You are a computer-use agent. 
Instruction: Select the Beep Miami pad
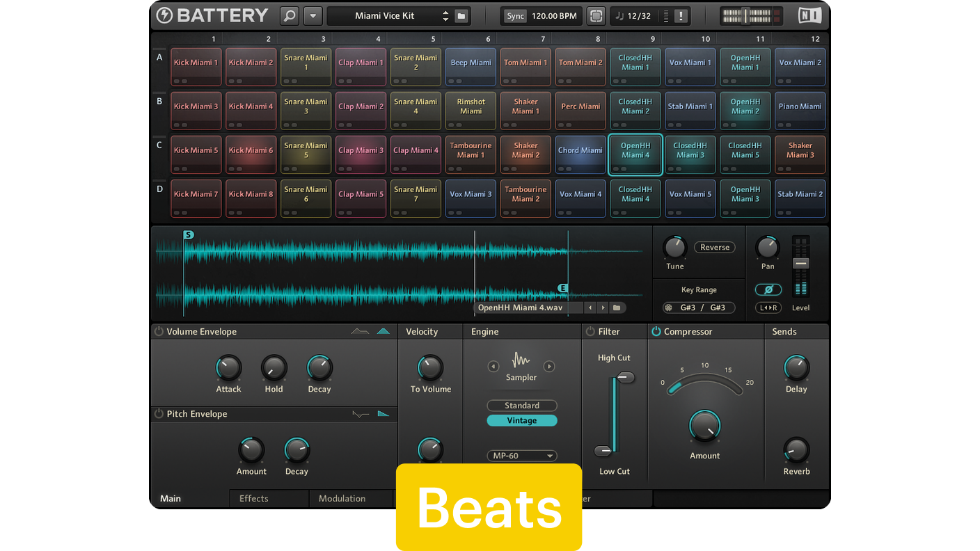pyautogui.click(x=471, y=67)
